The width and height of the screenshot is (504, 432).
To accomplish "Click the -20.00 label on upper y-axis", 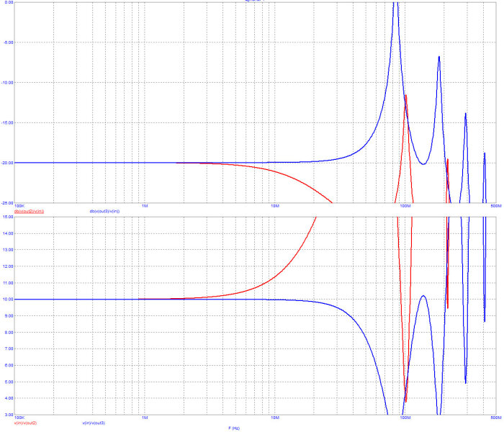I will (7, 163).
